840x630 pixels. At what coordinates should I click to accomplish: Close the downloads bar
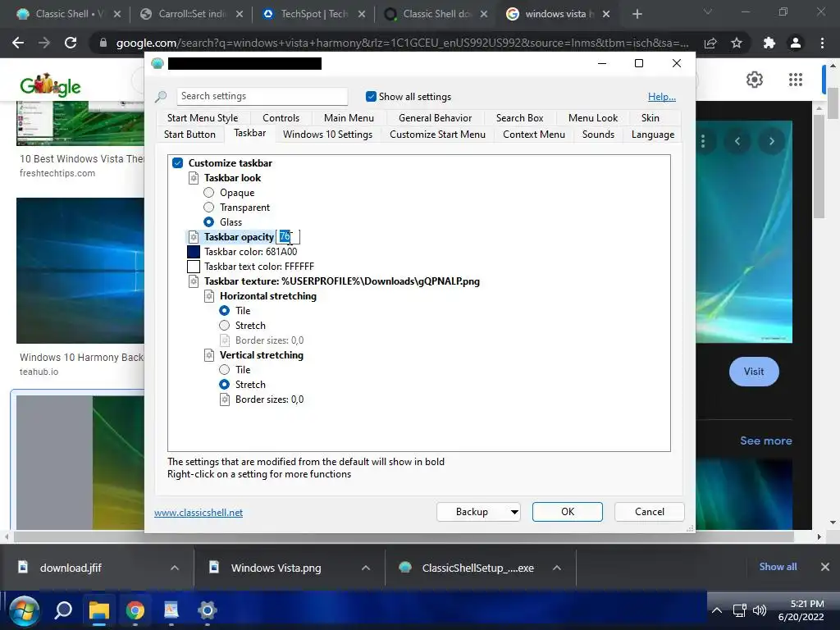tap(825, 567)
